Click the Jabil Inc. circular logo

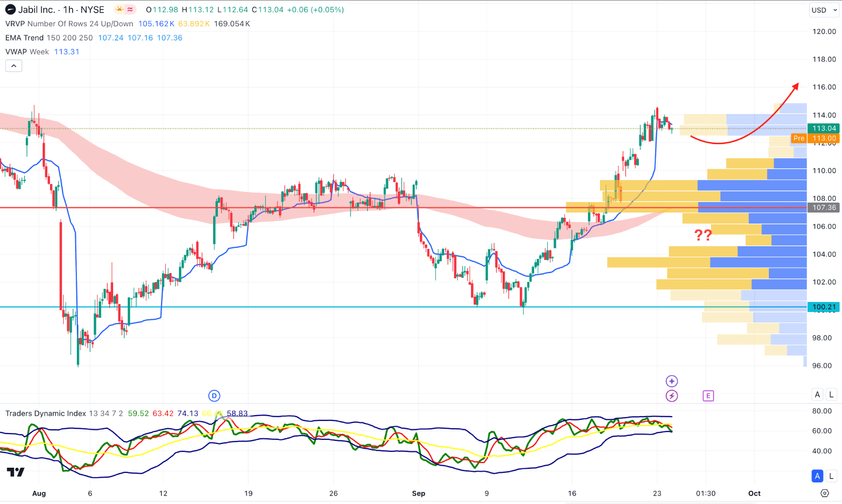tap(11, 9)
